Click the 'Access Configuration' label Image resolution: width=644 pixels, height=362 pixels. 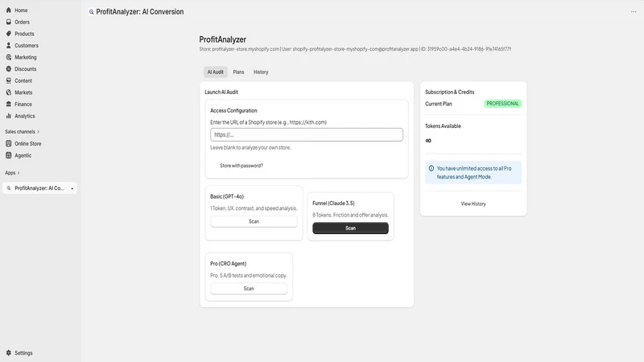(233, 111)
